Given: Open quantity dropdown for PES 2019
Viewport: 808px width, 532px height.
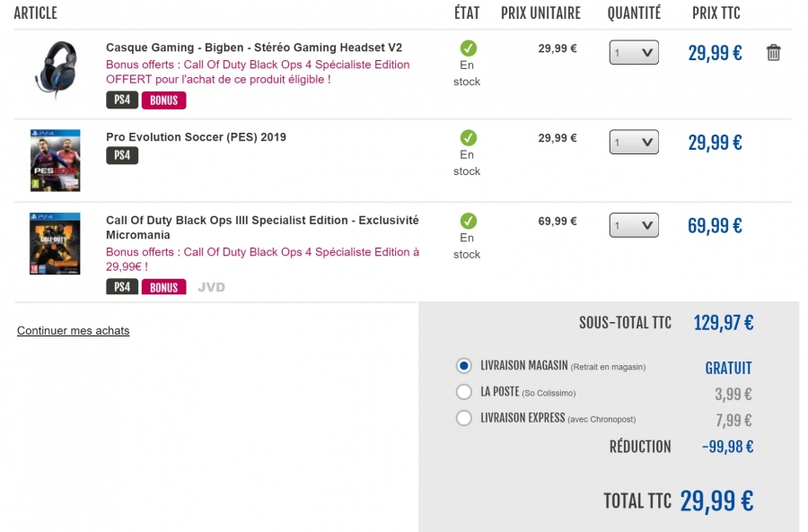Looking at the screenshot, I should click(x=634, y=142).
